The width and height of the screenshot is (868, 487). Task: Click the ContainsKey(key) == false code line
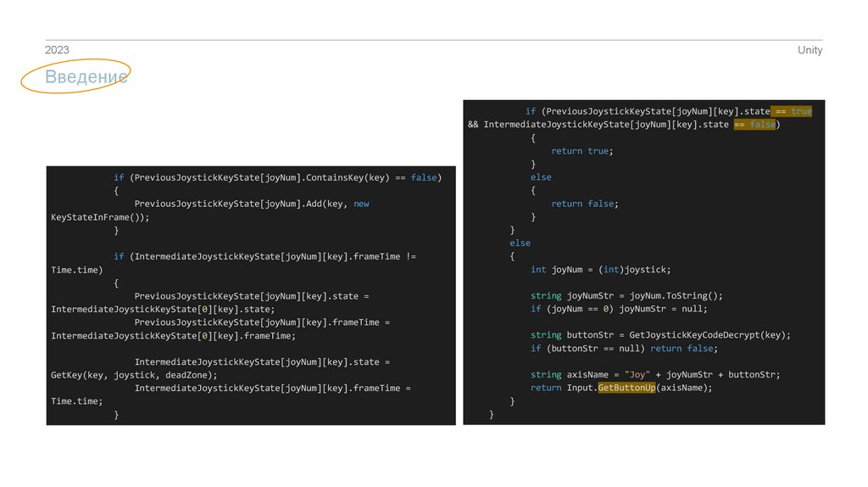pyautogui.click(x=278, y=177)
